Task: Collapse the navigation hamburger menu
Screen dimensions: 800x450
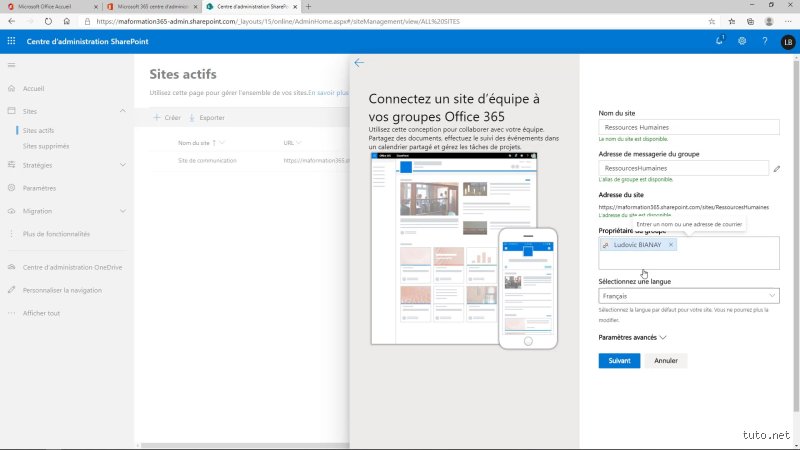Action: [11, 65]
